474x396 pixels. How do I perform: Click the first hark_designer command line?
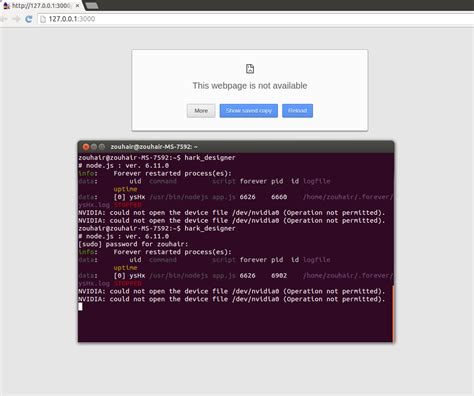click(157, 158)
